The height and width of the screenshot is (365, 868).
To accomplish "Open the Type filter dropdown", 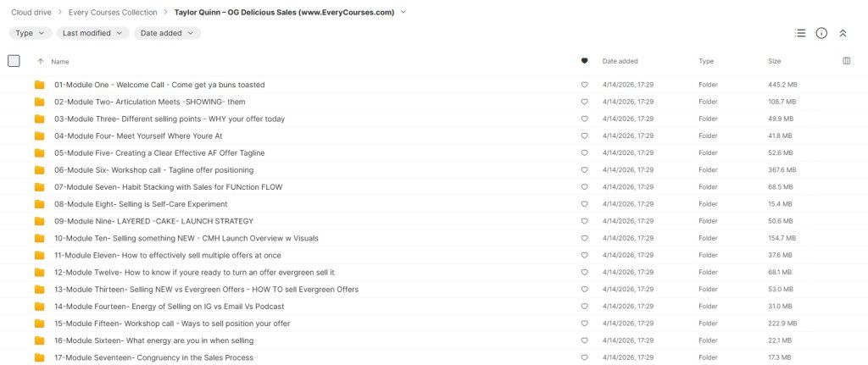I will click(31, 33).
